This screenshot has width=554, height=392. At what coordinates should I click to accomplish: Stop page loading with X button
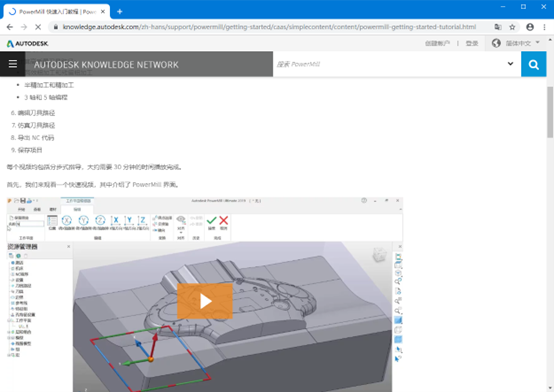point(38,27)
